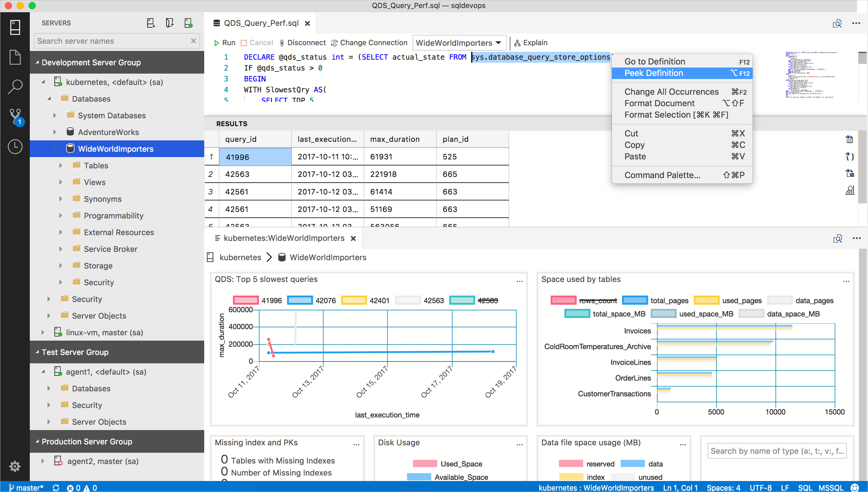Select Format Document from context menu

point(659,103)
